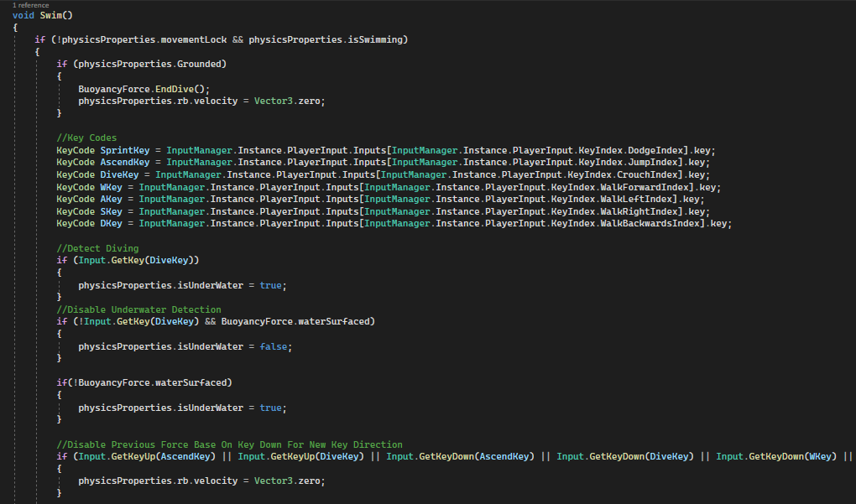This screenshot has width=856, height=504.
Task: Open the "1 reference" CodeLens link above Swim
Action: pyautogui.click(x=30, y=5)
